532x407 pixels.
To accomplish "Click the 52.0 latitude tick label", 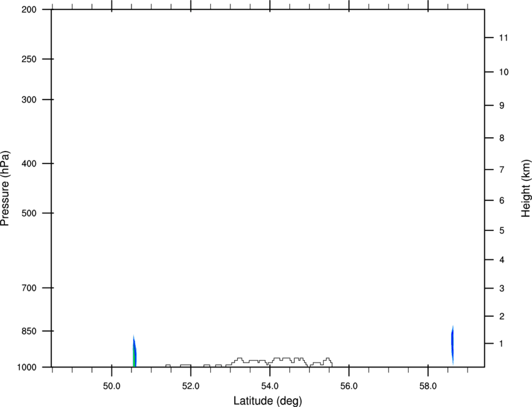I will tap(191, 386).
